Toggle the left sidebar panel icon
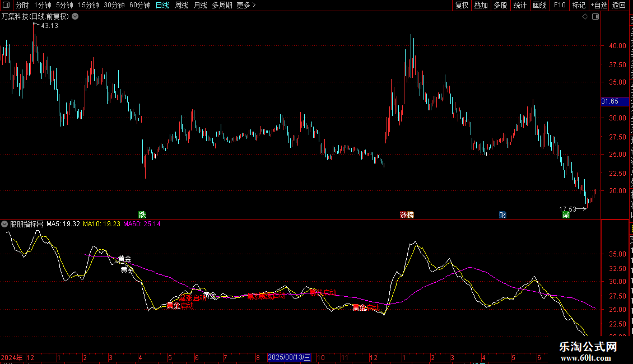Viewport: 633px width, 364px height. [6, 5]
